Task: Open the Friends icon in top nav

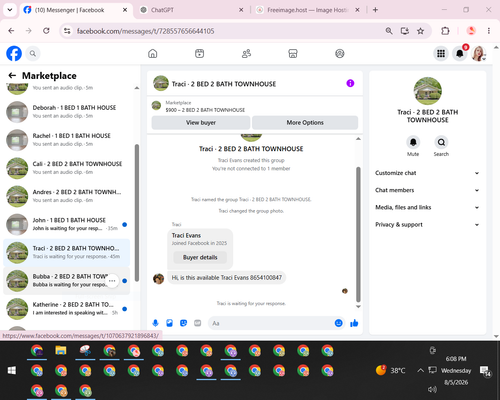Action: coord(246,53)
